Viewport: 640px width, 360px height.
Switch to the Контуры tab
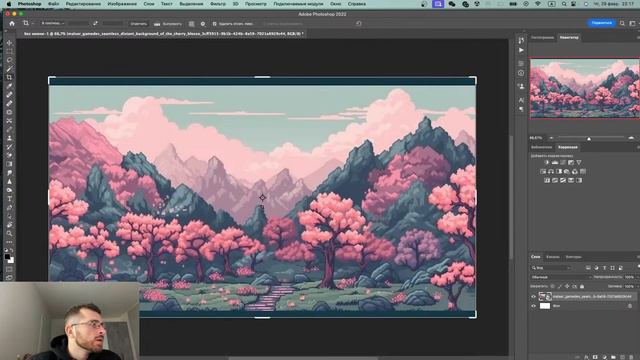point(573,257)
